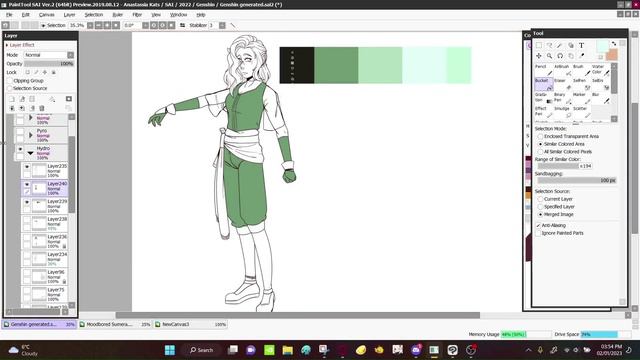640x360 pixels.
Task: Switch to the NewCanvas3 document tab
Action: [x=191, y=324]
